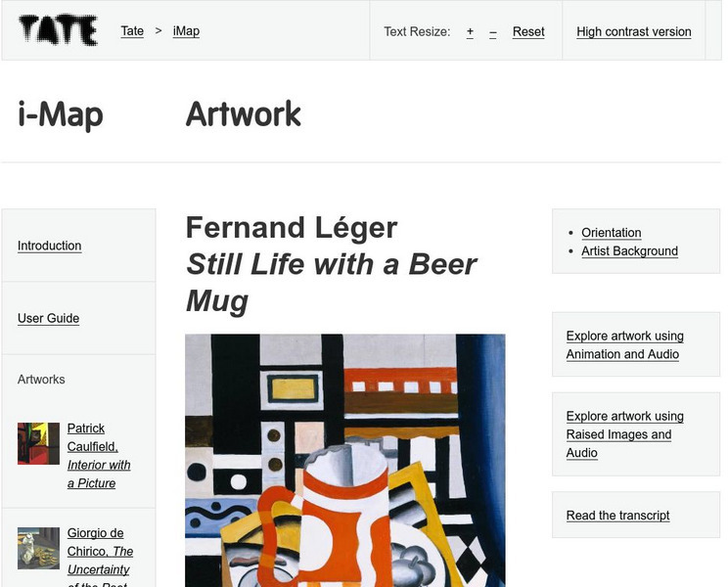Click the Still Life with a Beer Mug painting
728x587 pixels.
pyautogui.click(x=344, y=460)
